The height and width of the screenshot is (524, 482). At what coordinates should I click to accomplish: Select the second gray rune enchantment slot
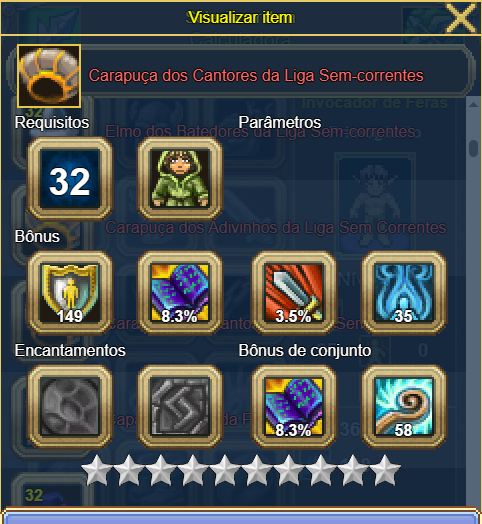tap(180, 406)
